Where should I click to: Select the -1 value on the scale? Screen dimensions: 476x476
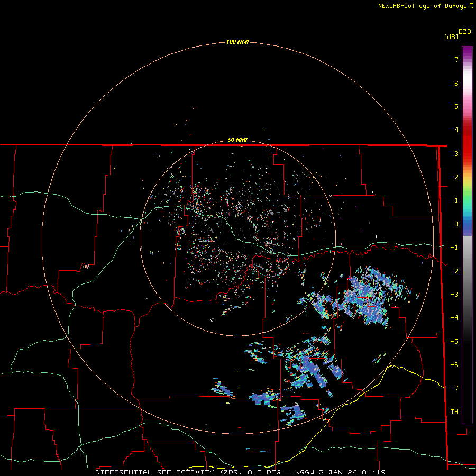point(454,248)
